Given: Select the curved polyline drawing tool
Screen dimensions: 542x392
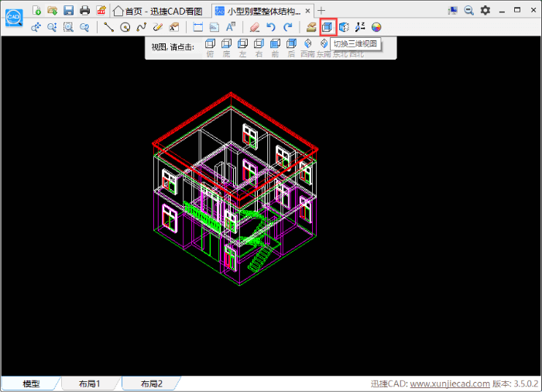Looking at the screenshot, I should coord(142,27).
